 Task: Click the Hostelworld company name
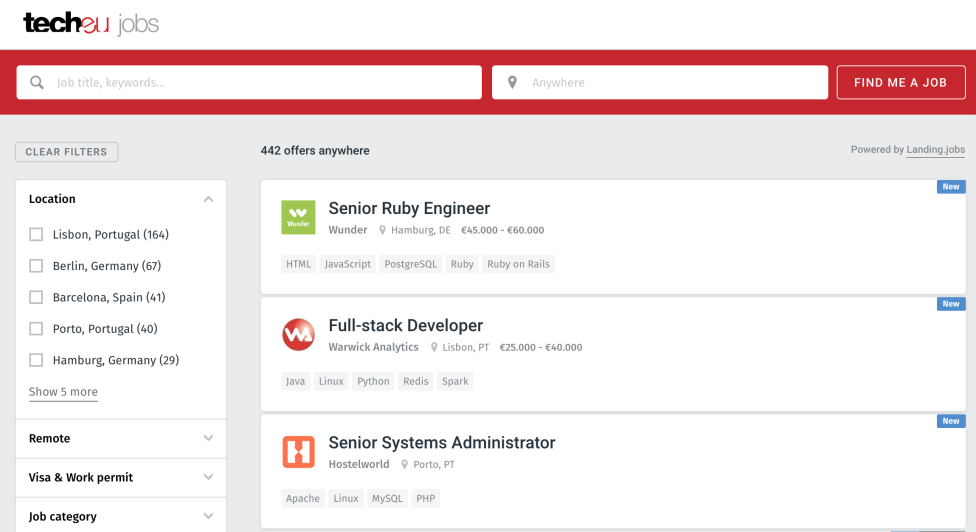coord(359,464)
